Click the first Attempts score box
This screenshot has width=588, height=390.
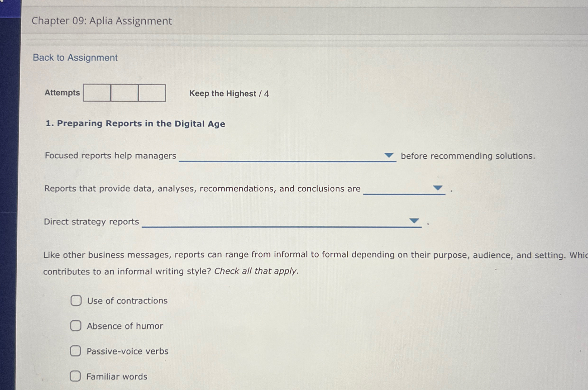point(96,94)
